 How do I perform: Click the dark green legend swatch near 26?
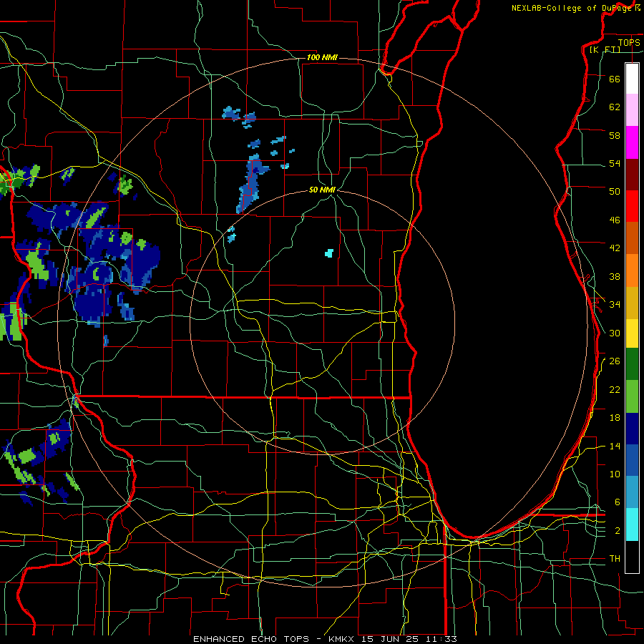click(x=632, y=364)
